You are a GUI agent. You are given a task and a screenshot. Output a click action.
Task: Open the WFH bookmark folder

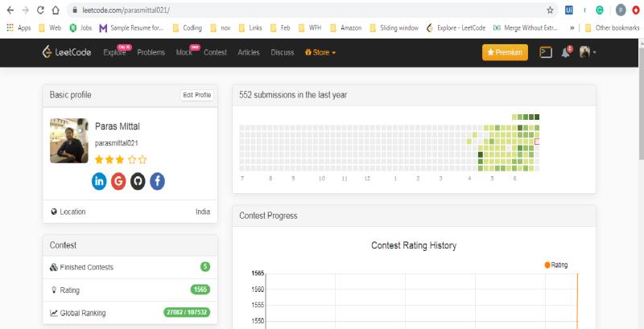(x=310, y=28)
